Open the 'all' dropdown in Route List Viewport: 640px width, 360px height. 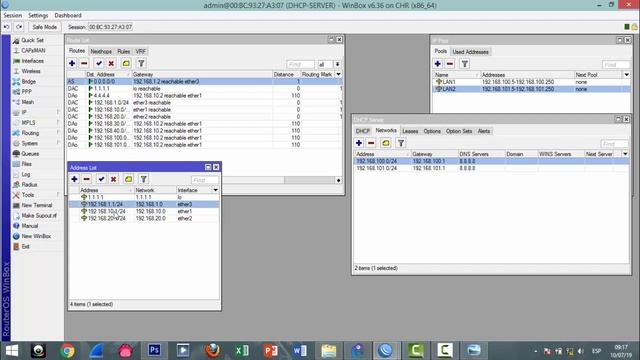[x=338, y=64]
